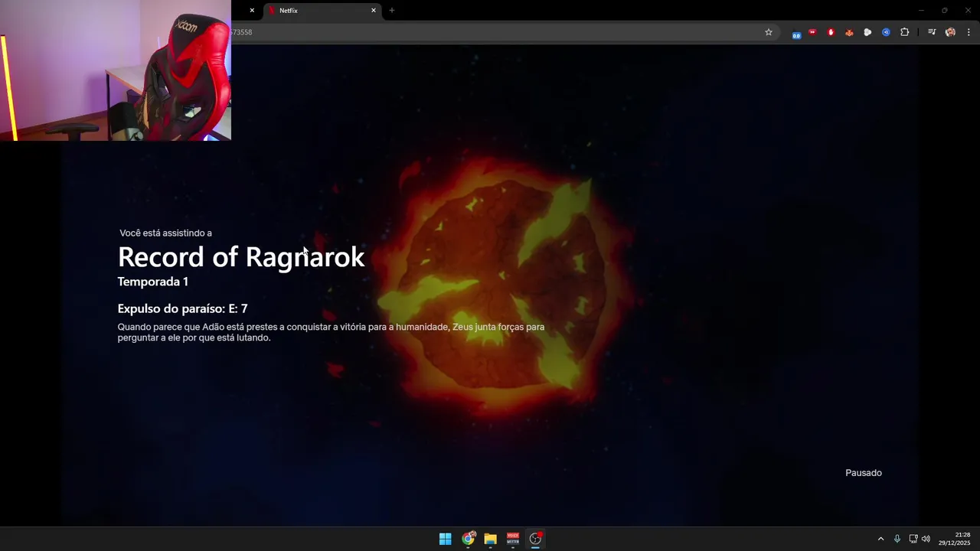Close the tab left of Netflix
The image size is (980, 551).
click(252, 11)
